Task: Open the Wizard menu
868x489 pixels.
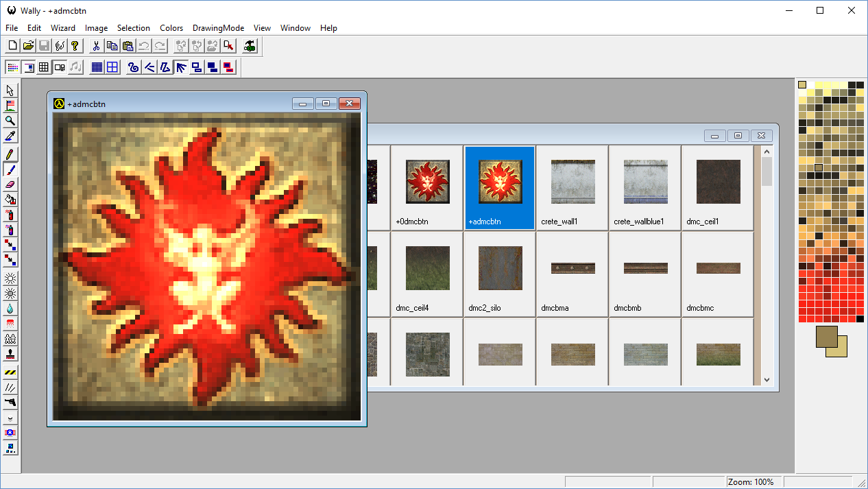Action: 63,28
